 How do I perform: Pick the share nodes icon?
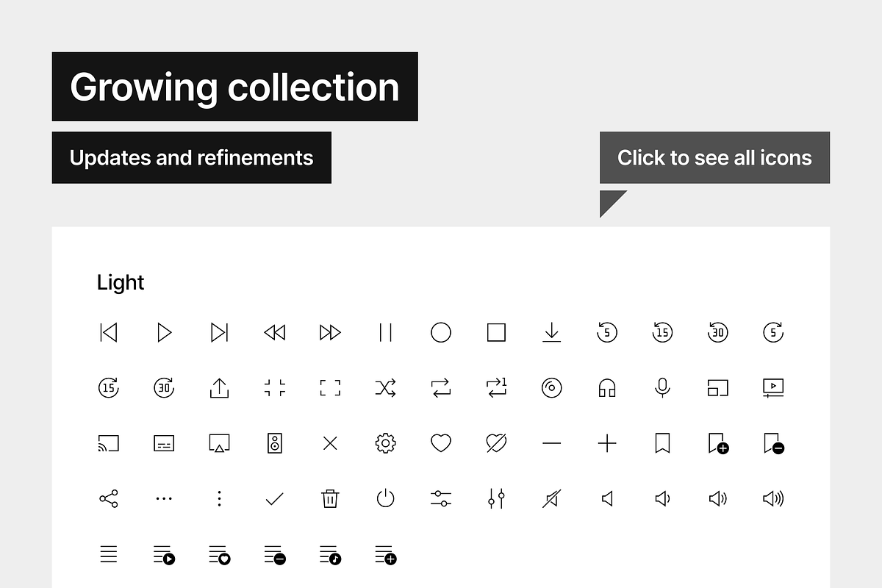pos(108,498)
